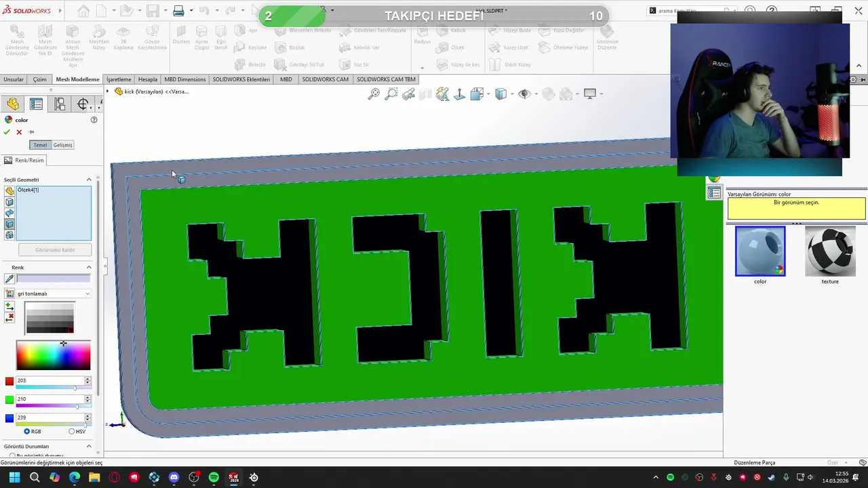Open the SOLIDWORKS CAM tab

[x=325, y=79]
